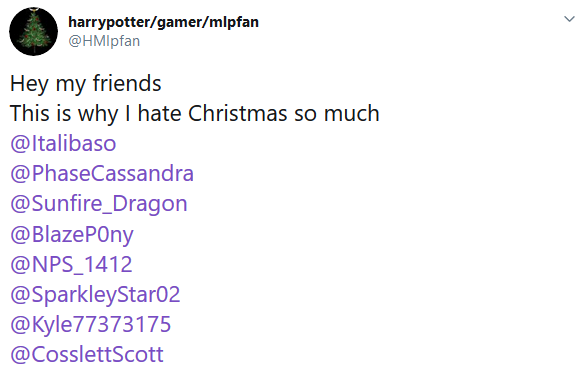Expand the tweet options chevron menu
Screen dimensions: 585x379
point(569,19)
